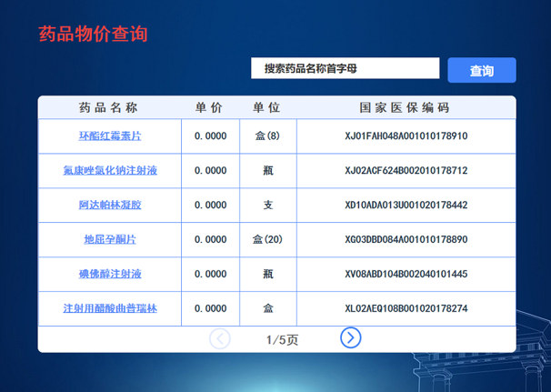Select code XV08ABD104B002040101445

[x=406, y=274]
